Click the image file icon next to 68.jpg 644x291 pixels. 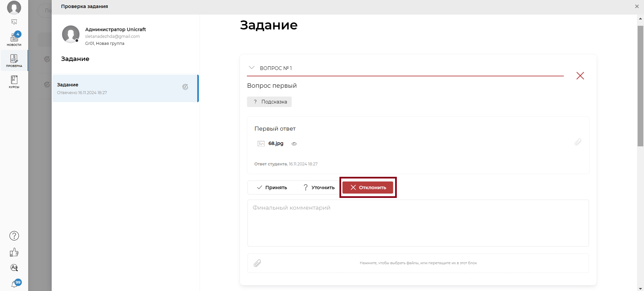(x=261, y=144)
